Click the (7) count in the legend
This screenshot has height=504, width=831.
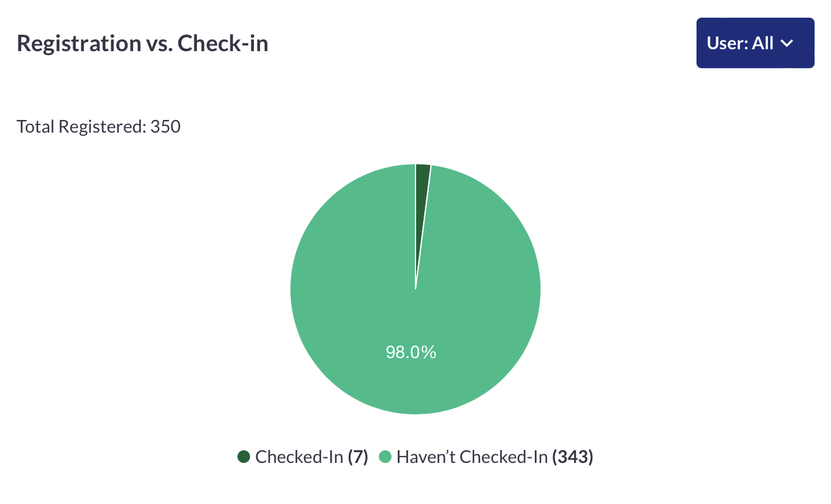coord(358,457)
